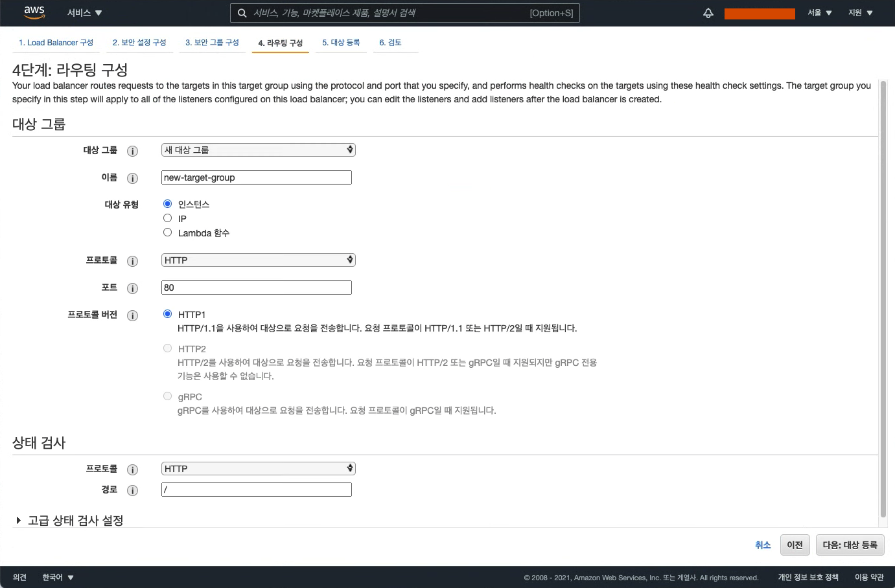Show info icon next to 이름
This screenshot has width=895, height=588.
tap(132, 178)
